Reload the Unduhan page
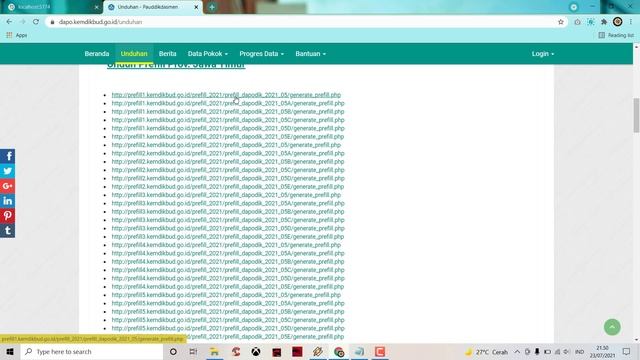Viewport: 640px width, 360px height. tap(36, 22)
